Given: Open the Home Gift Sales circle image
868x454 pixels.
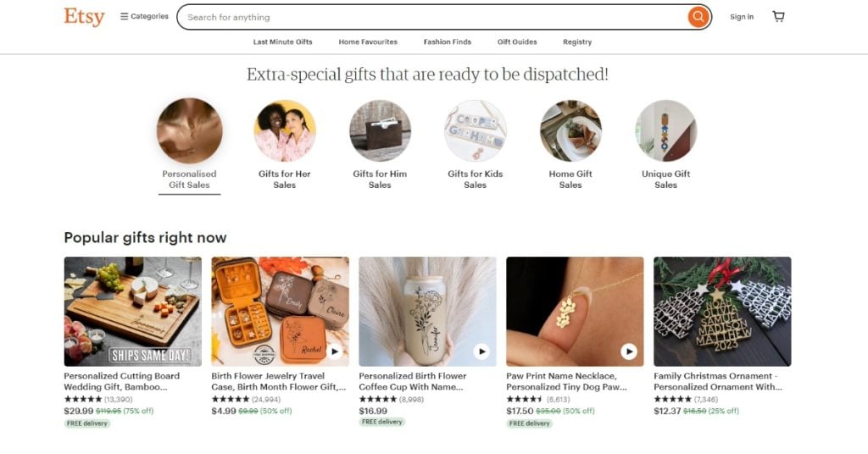Looking at the screenshot, I should coord(570,131).
